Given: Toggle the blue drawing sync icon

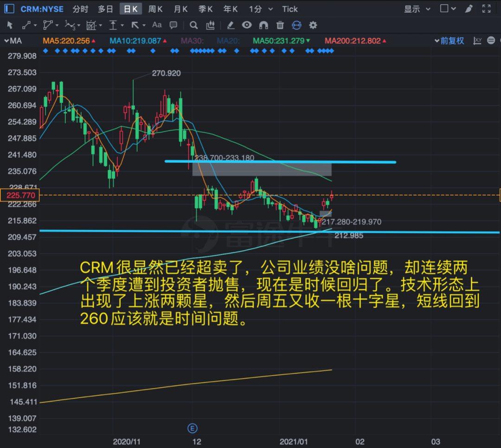Looking at the screenshot, I should 296,25.
